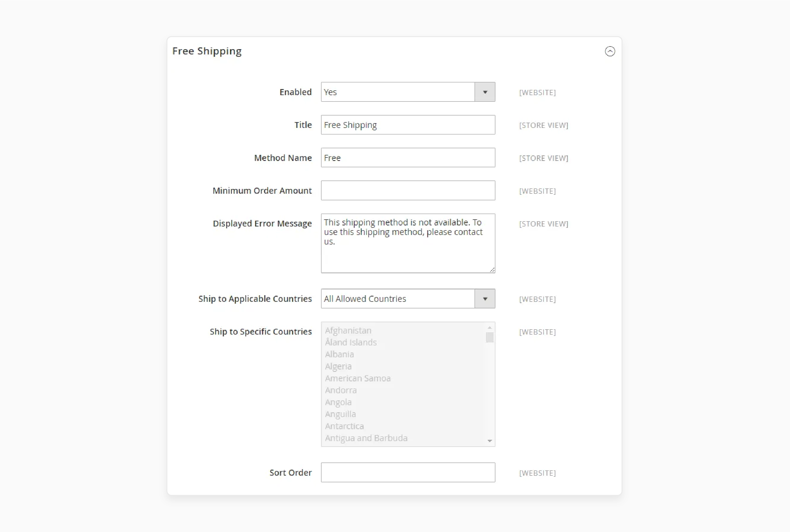Image resolution: width=790 pixels, height=532 pixels.
Task: Open Ship to Applicable Countries dropdown
Action: (408, 299)
